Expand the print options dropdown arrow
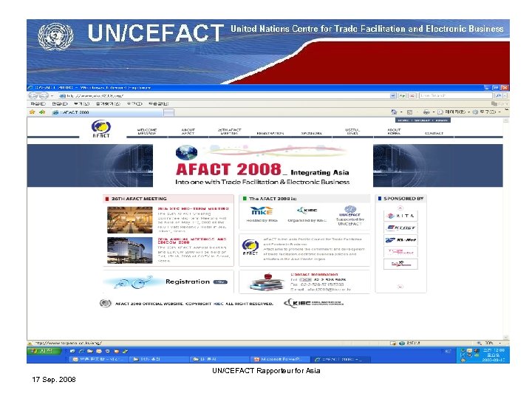The height and width of the screenshot is (399, 532). [434, 112]
